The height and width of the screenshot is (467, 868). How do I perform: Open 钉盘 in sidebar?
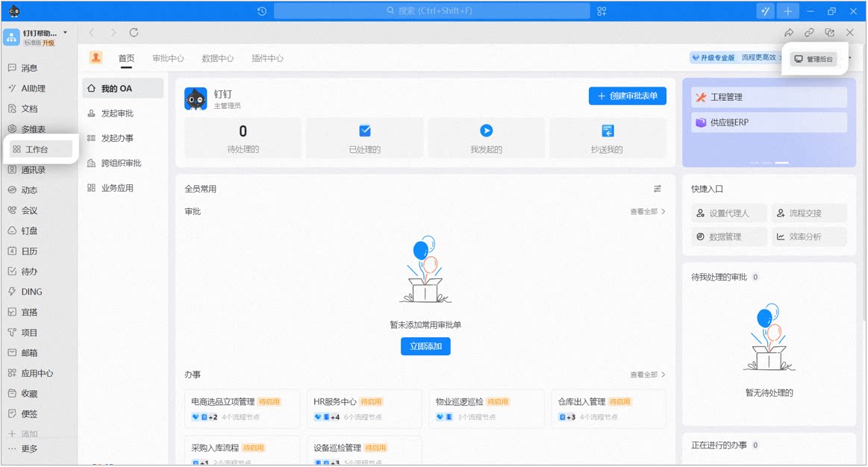click(x=23, y=231)
